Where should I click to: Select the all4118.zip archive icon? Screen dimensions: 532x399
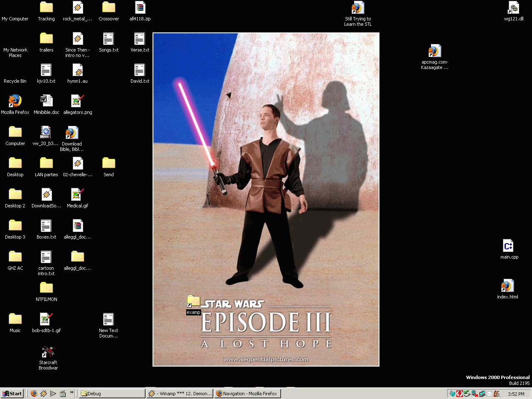click(140, 8)
